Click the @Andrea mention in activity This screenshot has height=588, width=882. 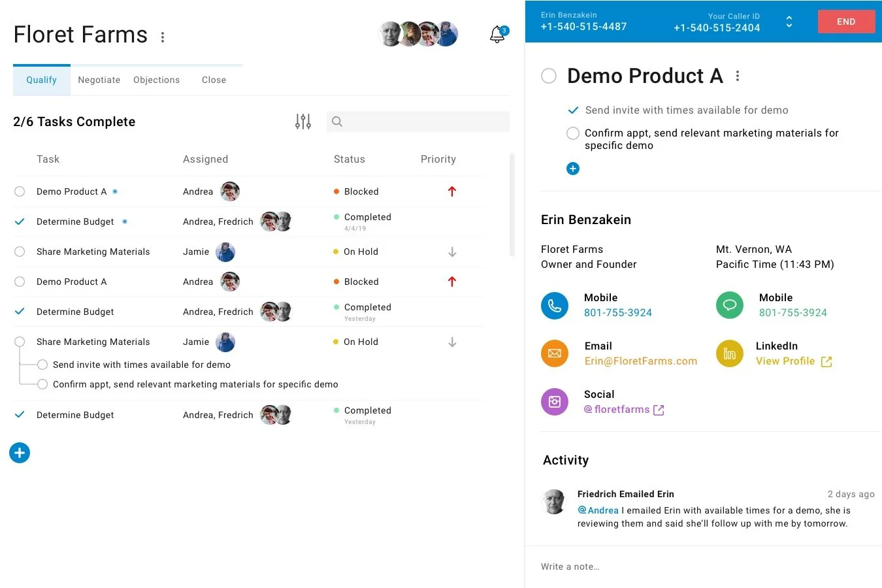click(598, 510)
